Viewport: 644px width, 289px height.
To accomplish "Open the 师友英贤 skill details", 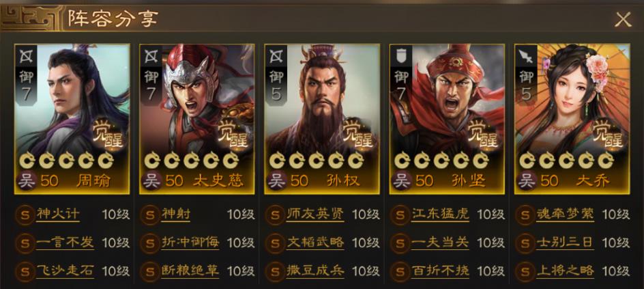I will (x=315, y=214).
